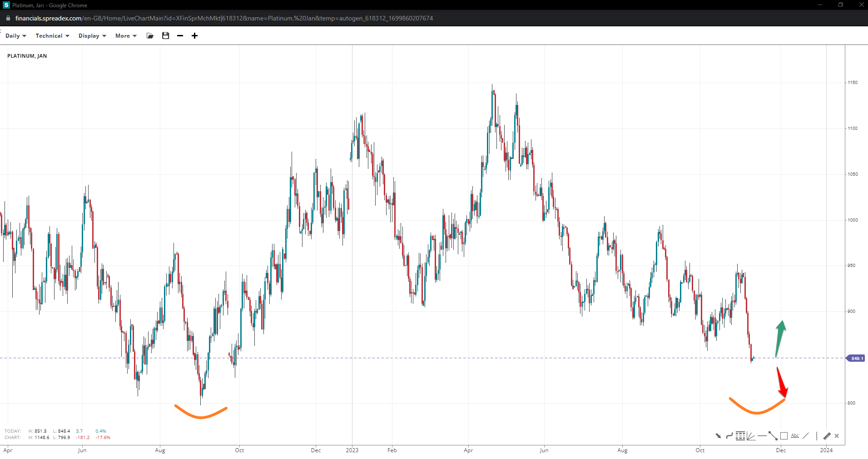Expand the Technical indicators menu
868x459 pixels.
[52, 36]
